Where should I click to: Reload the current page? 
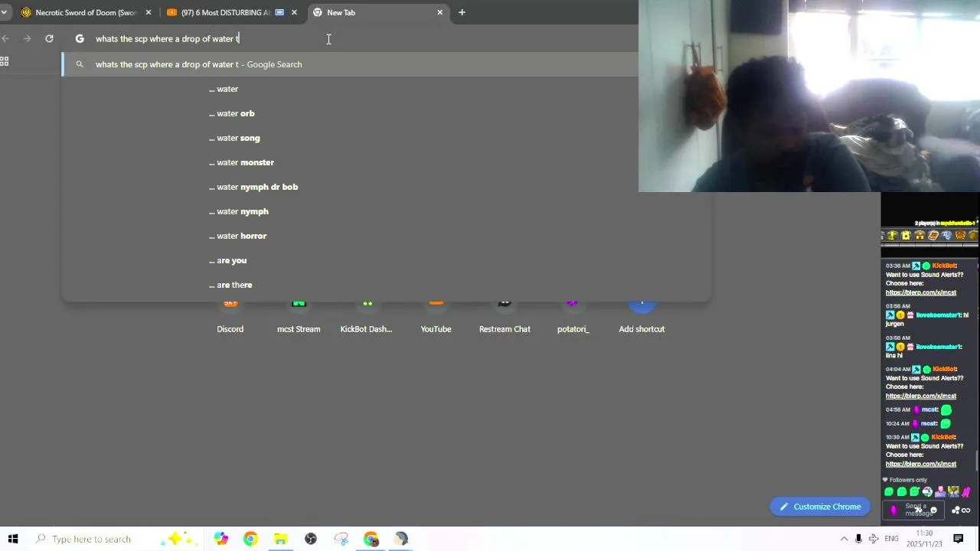[49, 38]
